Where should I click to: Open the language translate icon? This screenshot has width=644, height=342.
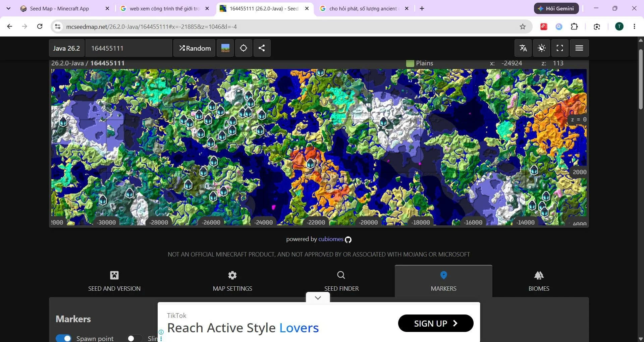tap(523, 48)
